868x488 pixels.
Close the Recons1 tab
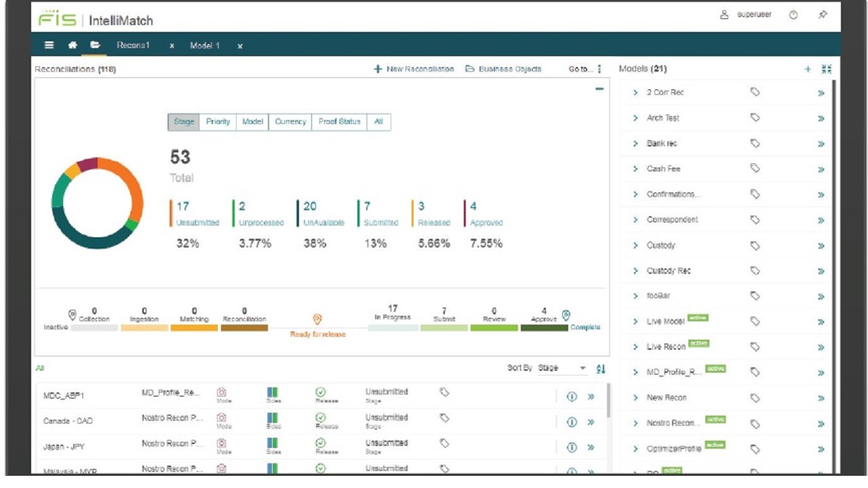pyautogui.click(x=172, y=46)
